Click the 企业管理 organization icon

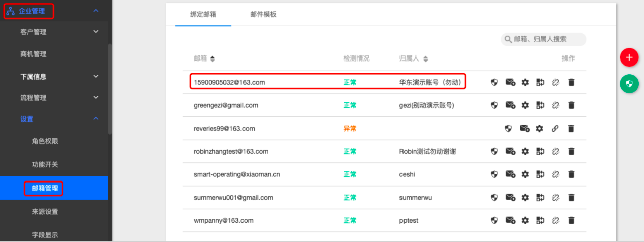pos(11,11)
